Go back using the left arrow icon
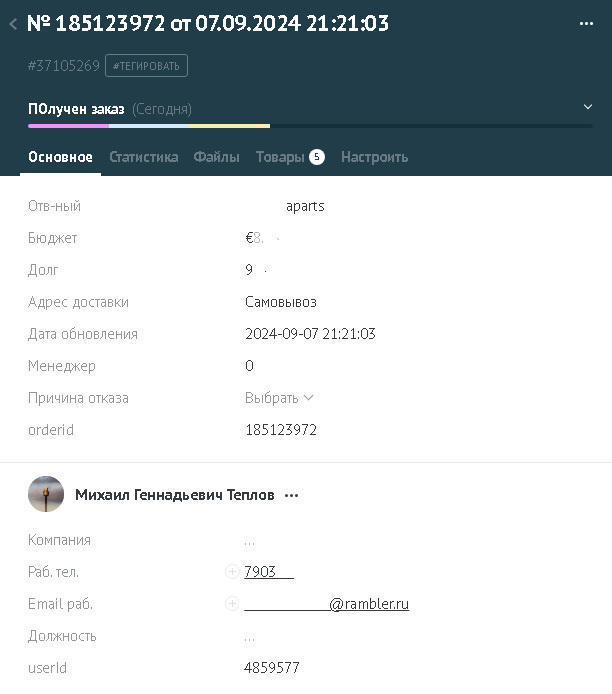The image size is (612, 694). point(13,24)
